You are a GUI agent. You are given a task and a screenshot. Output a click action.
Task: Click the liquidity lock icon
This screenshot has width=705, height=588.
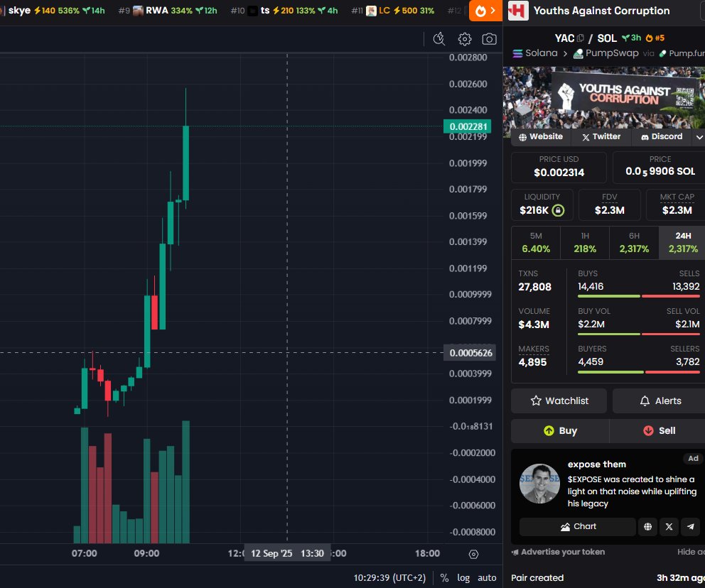558,210
